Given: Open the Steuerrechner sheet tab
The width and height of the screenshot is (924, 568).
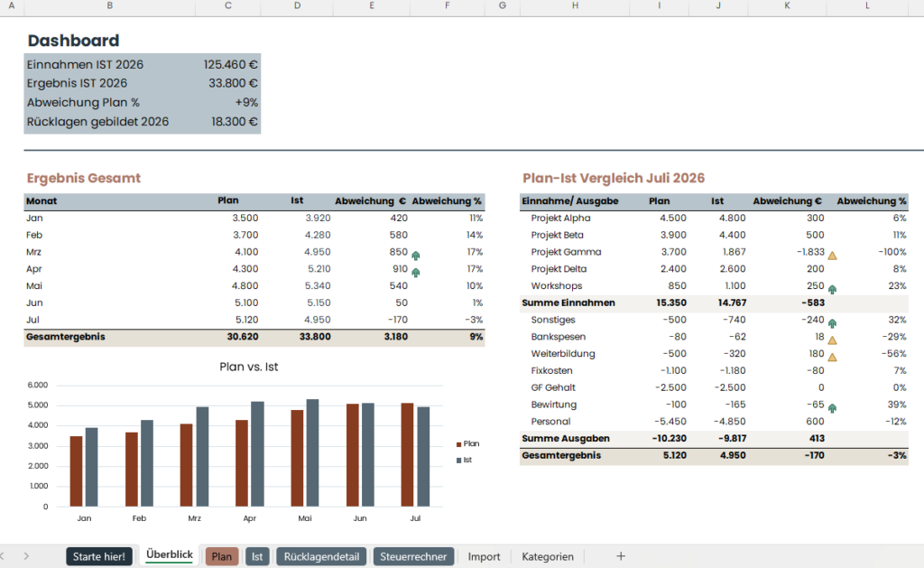Looking at the screenshot, I should tap(413, 557).
